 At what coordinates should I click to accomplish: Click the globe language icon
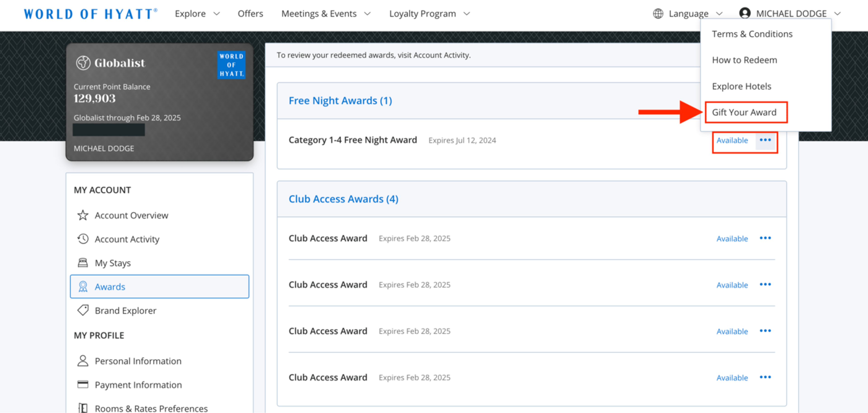coord(658,14)
